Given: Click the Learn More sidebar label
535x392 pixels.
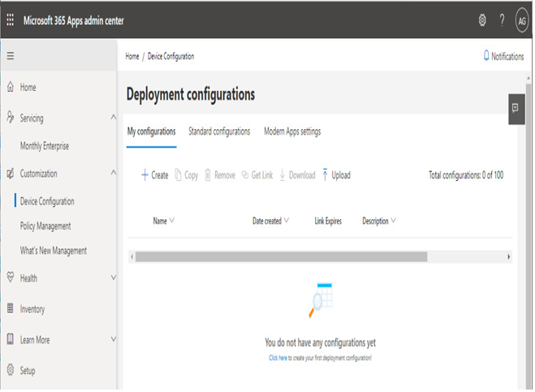Looking at the screenshot, I should click(35, 340).
